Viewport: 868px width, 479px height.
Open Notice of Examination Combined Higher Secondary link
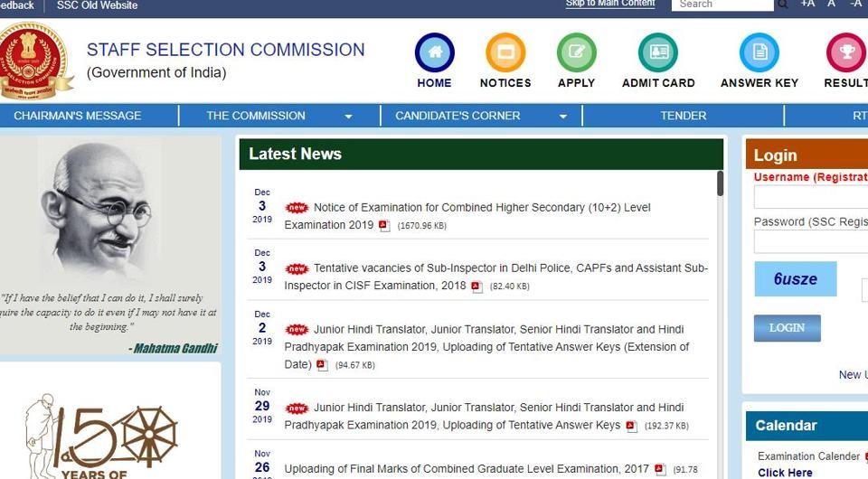click(x=467, y=216)
